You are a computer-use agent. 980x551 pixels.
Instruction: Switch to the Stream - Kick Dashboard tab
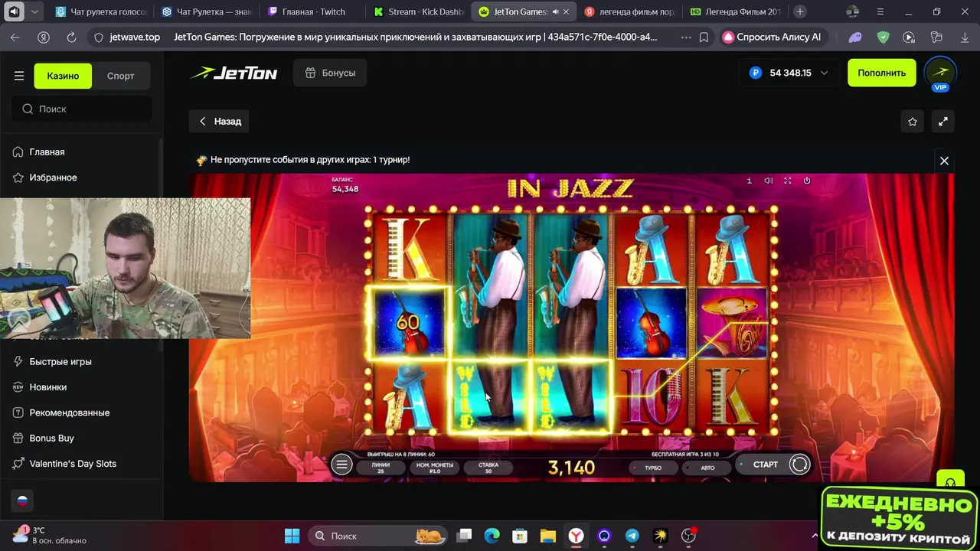click(418, 11)
